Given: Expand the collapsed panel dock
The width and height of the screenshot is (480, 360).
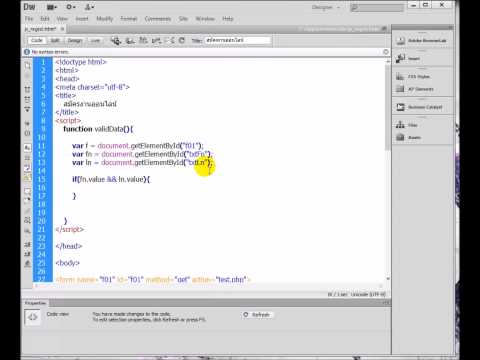Looking at the screenshot, I should point(450,28).
